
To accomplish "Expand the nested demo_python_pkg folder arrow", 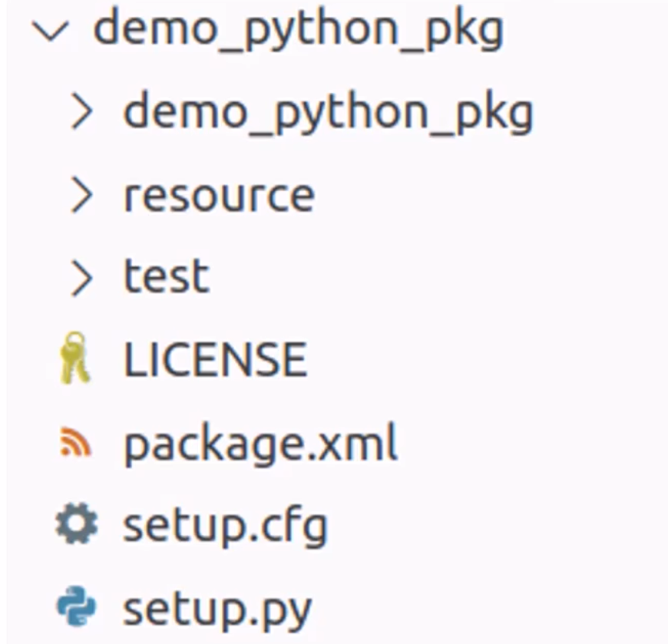I will (81, 114).
